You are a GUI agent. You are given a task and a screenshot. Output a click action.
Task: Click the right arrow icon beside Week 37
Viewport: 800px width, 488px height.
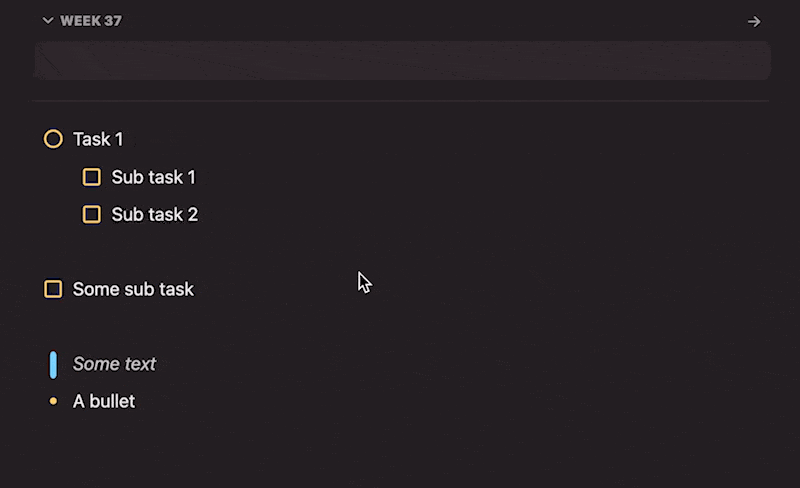click(x=754, y=21)
